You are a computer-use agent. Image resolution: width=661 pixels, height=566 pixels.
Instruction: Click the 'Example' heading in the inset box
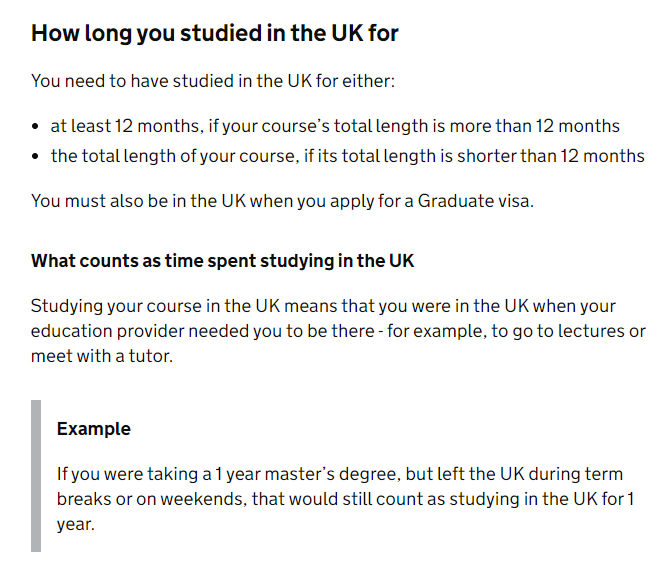point(94,429)
